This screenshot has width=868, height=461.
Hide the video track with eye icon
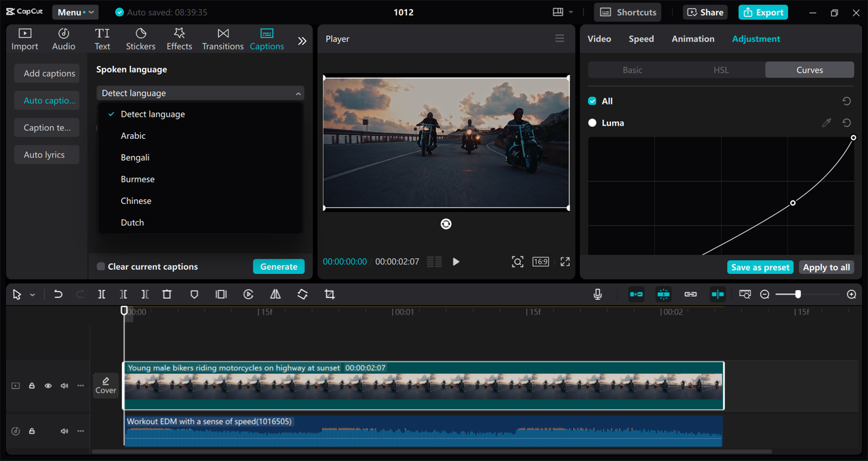(48, 386)
